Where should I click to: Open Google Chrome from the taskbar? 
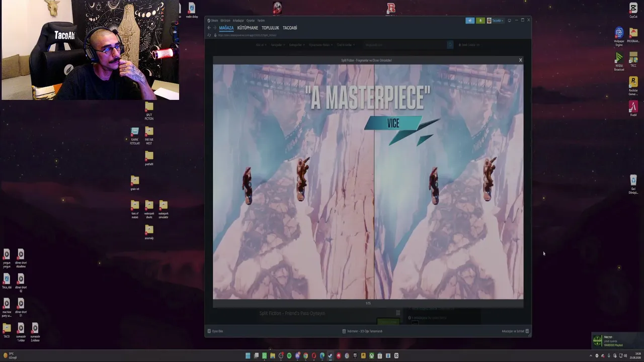point(306,356)
